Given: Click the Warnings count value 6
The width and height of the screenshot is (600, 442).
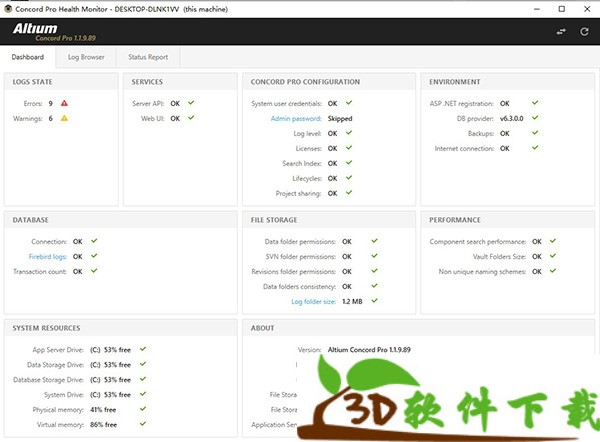Looking at the screenshot, I should [51, 119].
